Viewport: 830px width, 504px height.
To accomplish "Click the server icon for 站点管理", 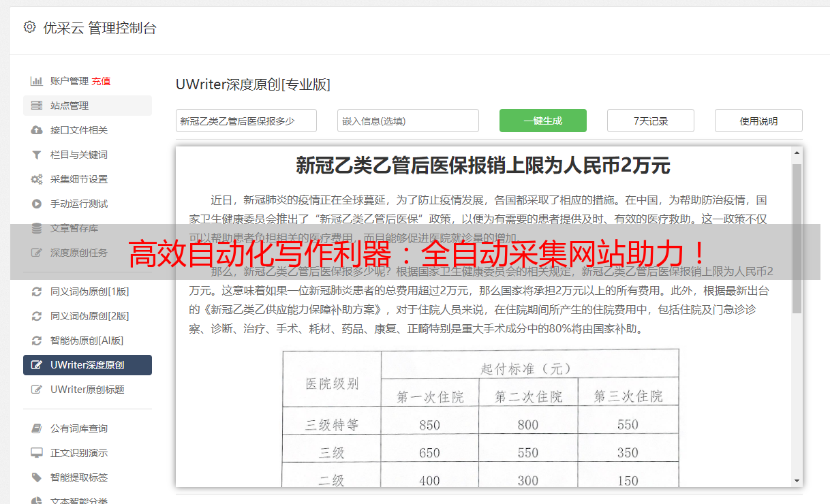I will pos(37,106).
